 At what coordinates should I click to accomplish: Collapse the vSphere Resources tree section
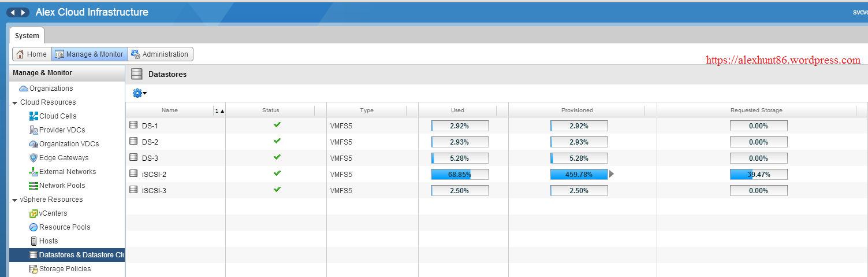click(x=14, y=200)
